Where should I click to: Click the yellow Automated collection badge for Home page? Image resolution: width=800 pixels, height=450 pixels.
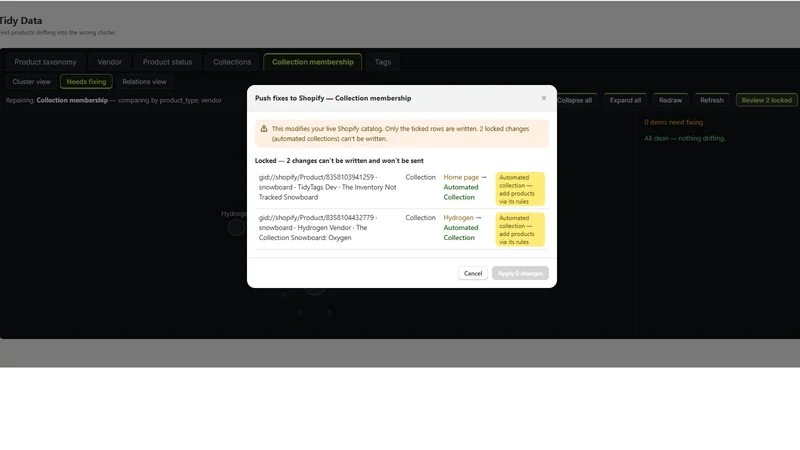coord(520,189)
